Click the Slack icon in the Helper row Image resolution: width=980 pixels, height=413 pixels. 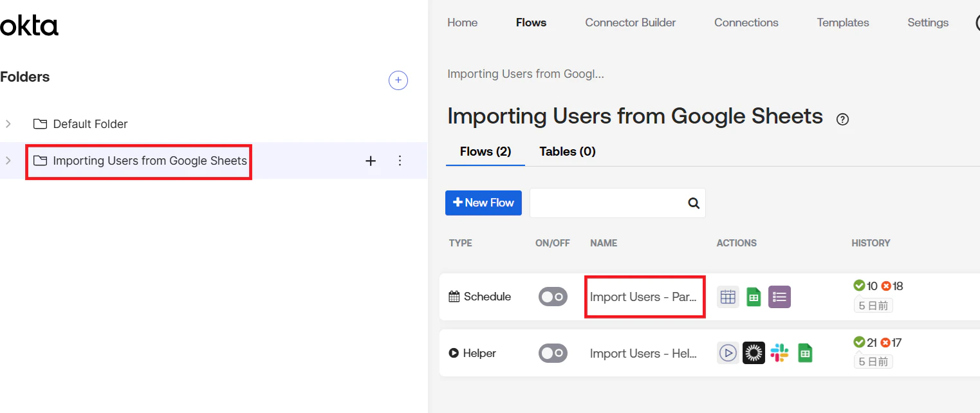tap(779, 353)
